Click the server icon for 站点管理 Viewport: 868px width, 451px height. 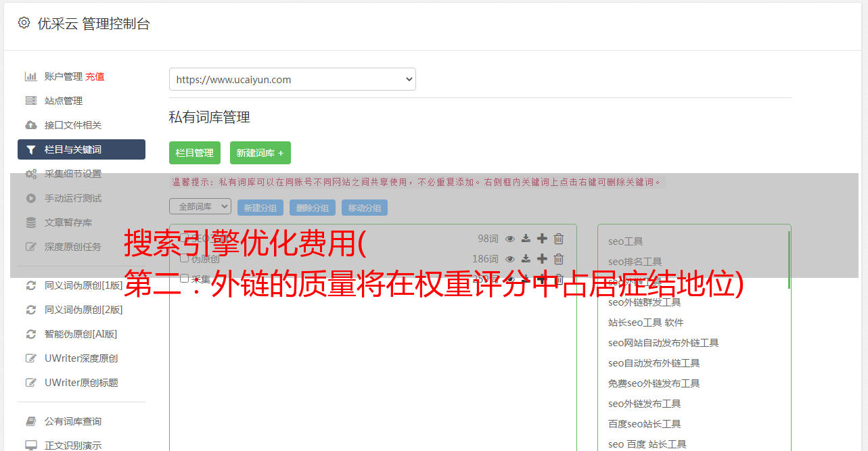[x=30, y=101]
